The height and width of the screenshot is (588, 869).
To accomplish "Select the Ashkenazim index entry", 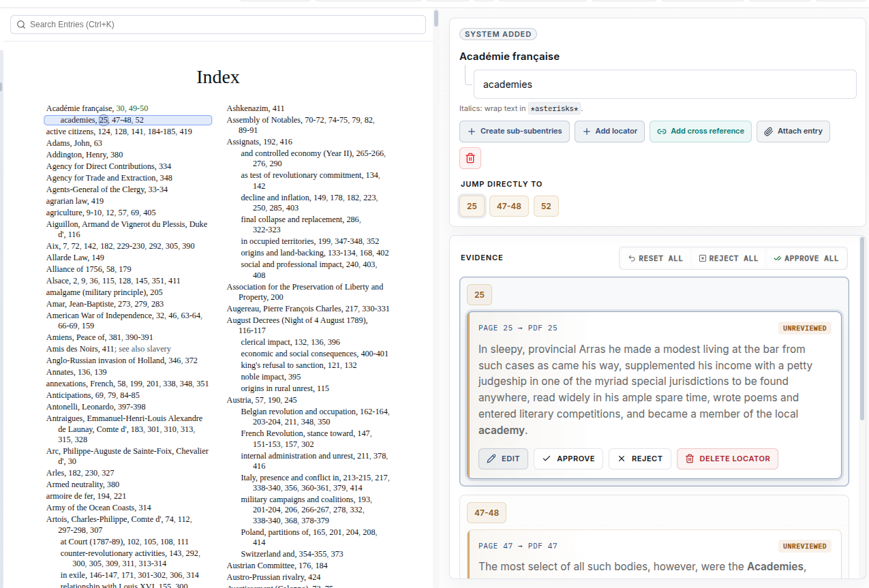I will point(256,108).
